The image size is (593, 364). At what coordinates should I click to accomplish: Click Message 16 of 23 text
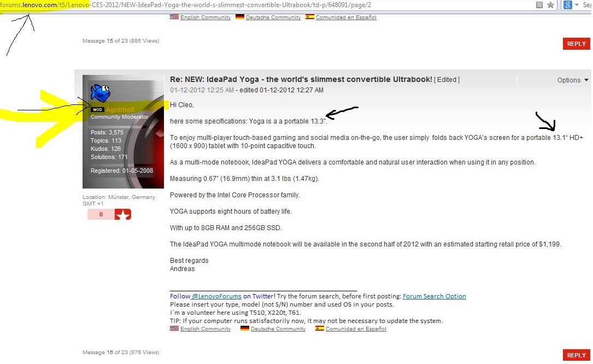pos(121,353)
